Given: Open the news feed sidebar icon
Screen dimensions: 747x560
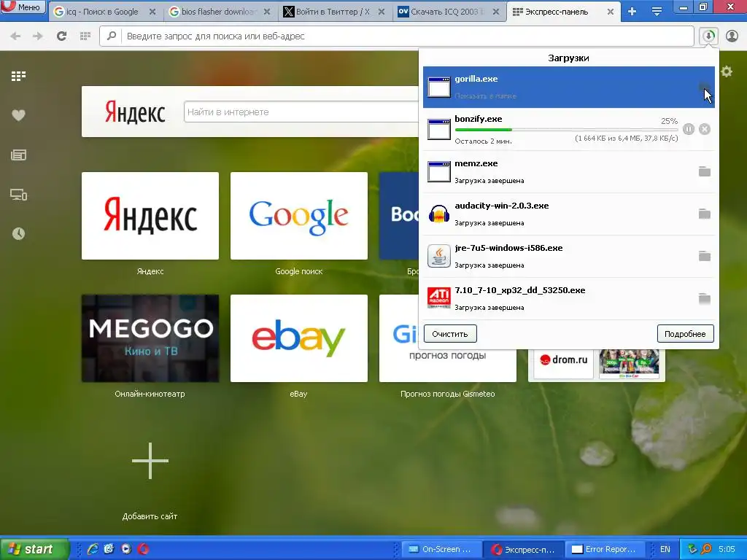Looking at the screenshot, I should pos(18,155).
